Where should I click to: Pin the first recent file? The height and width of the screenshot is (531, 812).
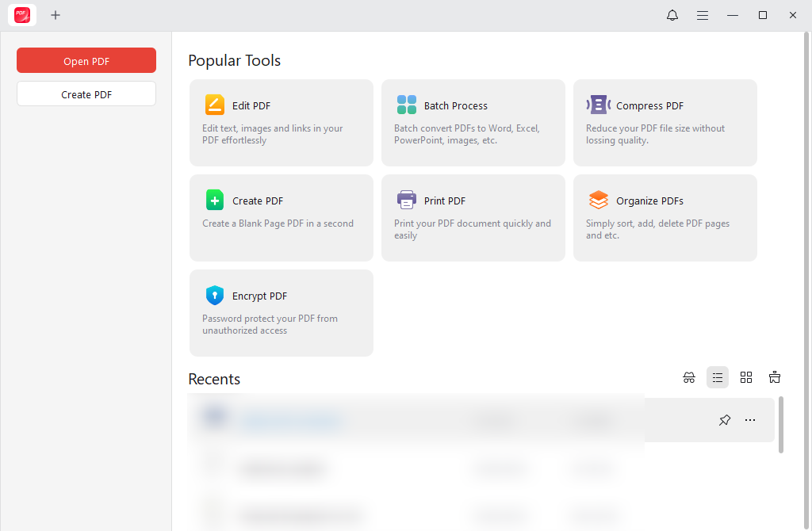(x=724, y=420)
